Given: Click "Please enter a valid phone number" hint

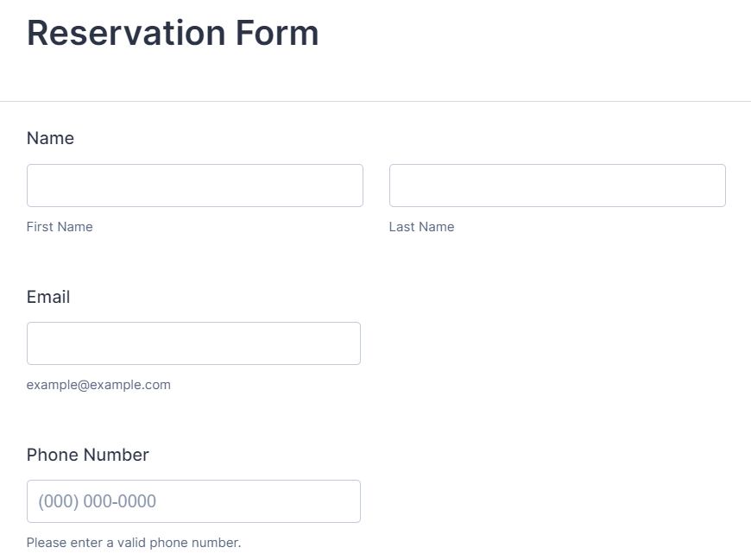Looking at the screenshot, I should (134, 543).
